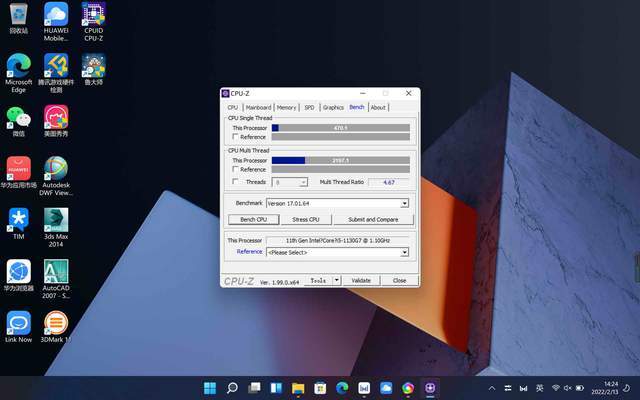Click the Tools button
640x400 pixels.
pyautogui.click(x=318, y=280)
